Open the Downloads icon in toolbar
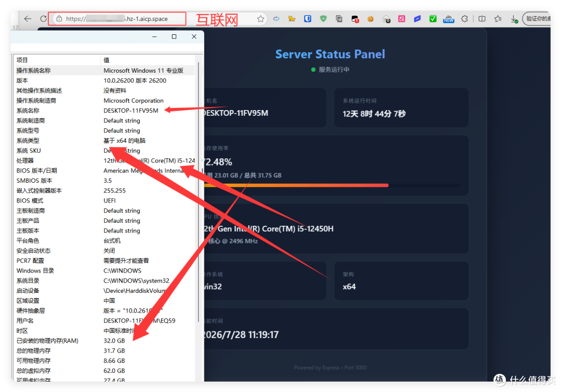This screenshot has width=561, height=392. tap(514, 19)
